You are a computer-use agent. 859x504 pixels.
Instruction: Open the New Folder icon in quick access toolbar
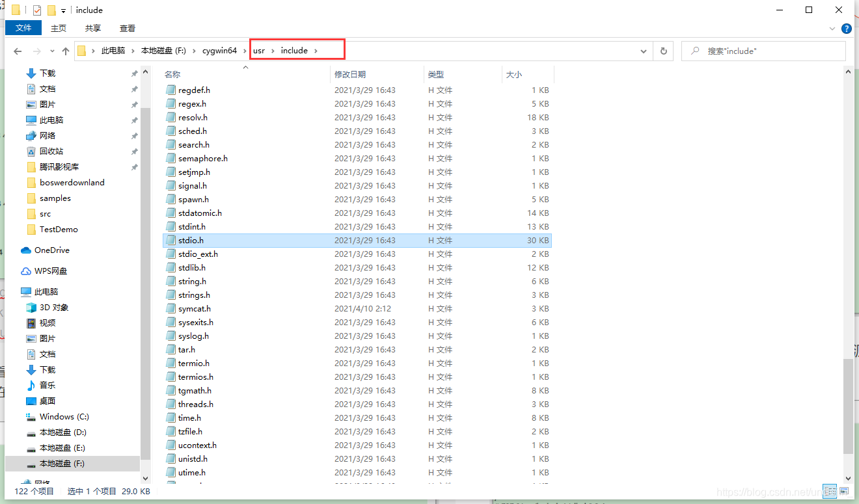(x=51, y=10)
